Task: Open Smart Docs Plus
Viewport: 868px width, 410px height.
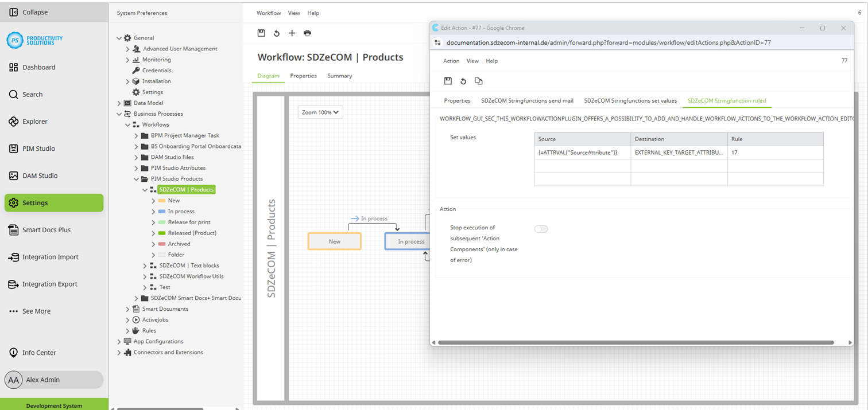Action: tap(46, 230)
